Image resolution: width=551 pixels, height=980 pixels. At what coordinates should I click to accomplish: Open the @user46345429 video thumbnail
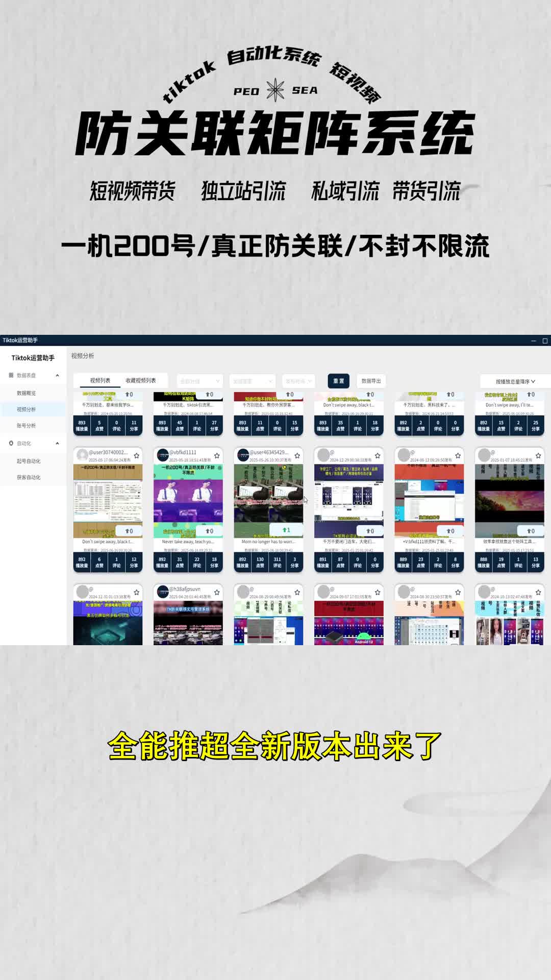click(268, 501)
